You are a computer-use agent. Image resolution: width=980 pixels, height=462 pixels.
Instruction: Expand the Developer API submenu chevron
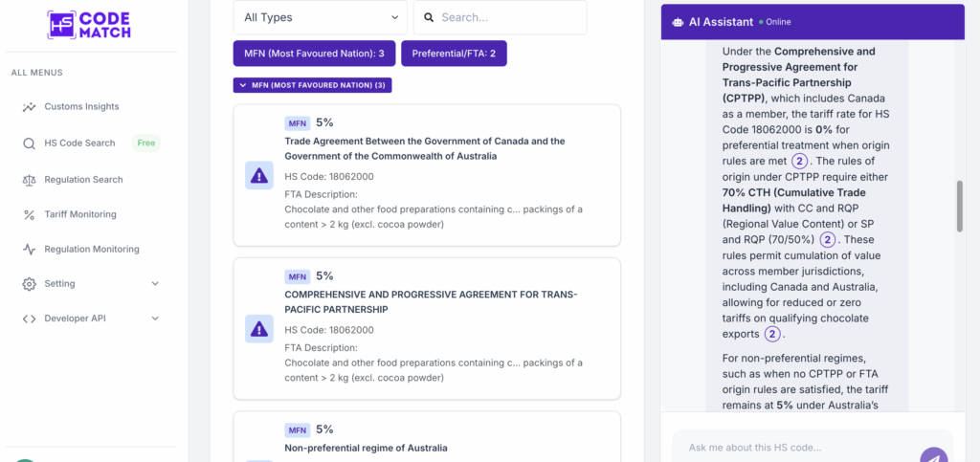[155, 319]
